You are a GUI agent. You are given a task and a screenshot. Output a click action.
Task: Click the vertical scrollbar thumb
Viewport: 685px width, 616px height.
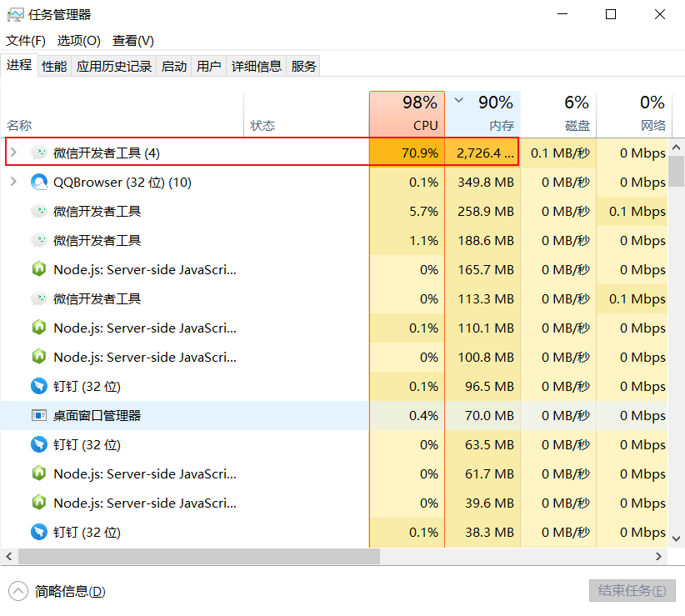(x=677, y=171)
